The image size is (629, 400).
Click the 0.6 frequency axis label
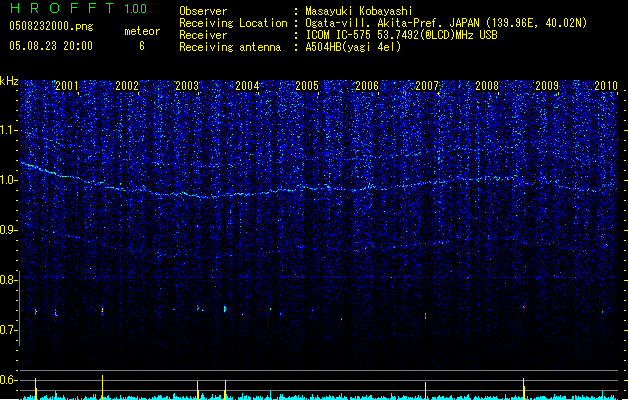(9, 380)
